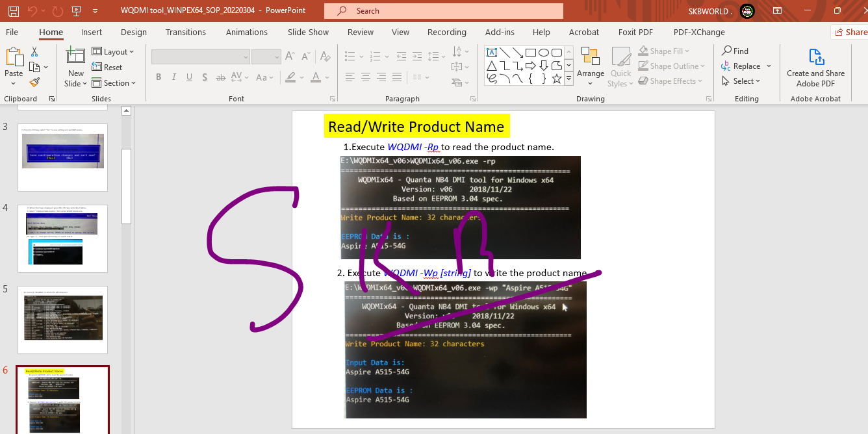This screenshot has height=434, width=868.
Task: Toggle the Numbering list button
Action: click(374, 57)
